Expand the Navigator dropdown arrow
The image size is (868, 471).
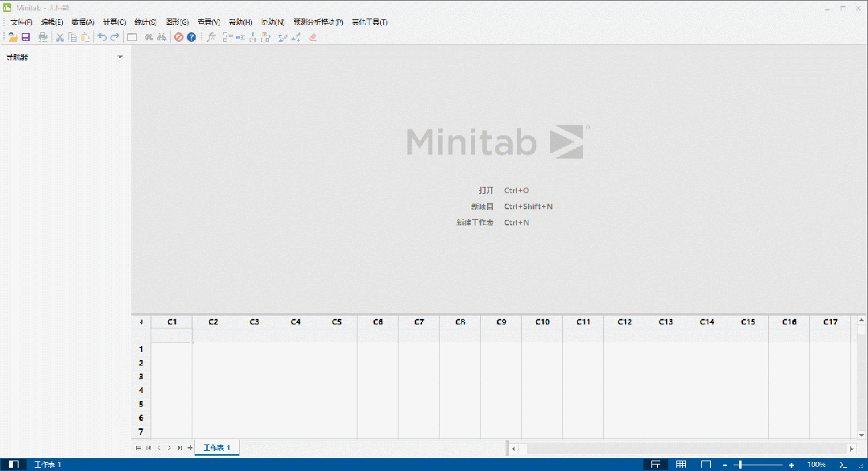pyautogui.click(x=120, y=57)
